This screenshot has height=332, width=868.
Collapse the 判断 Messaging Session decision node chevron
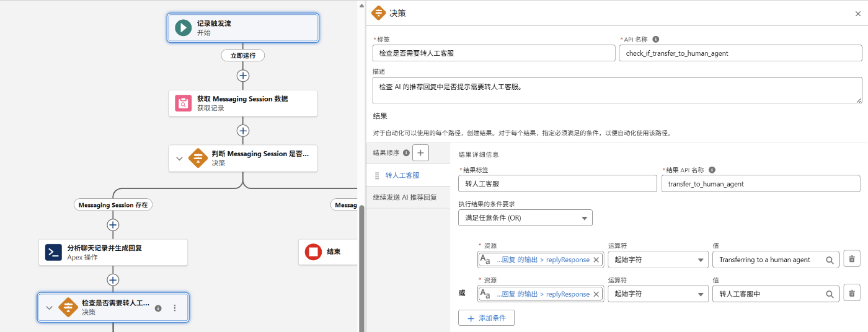coord(179,159)
